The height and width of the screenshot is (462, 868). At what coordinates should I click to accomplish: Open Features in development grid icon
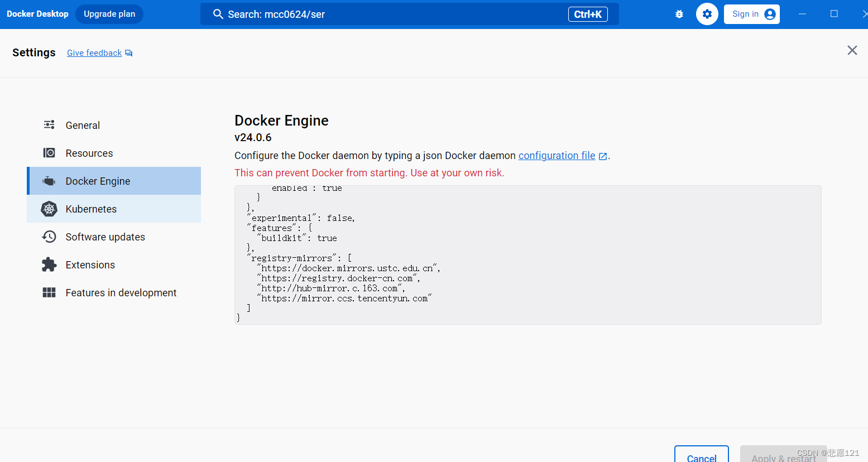click(49, 292)
